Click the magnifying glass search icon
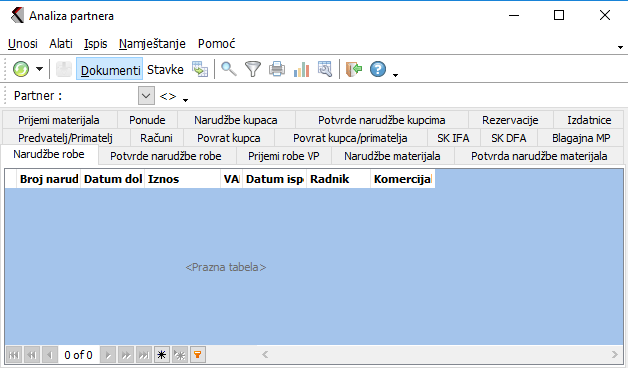This screenshot has height=368, width=628. (x=229, y=69)
